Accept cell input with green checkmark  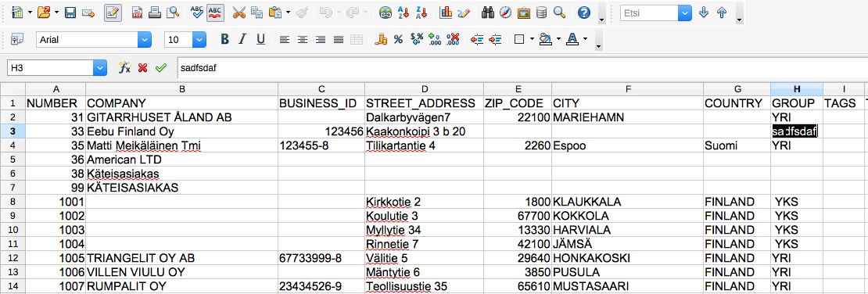point(161,67)
